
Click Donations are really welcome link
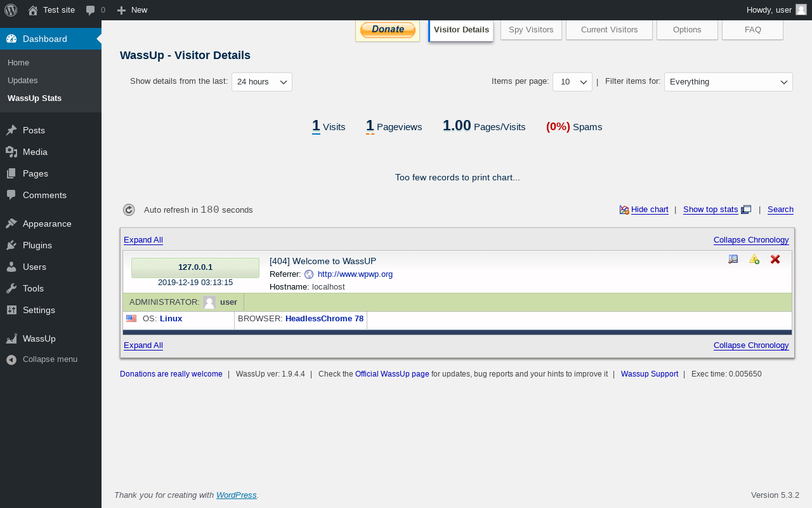(x=171, y=374)
